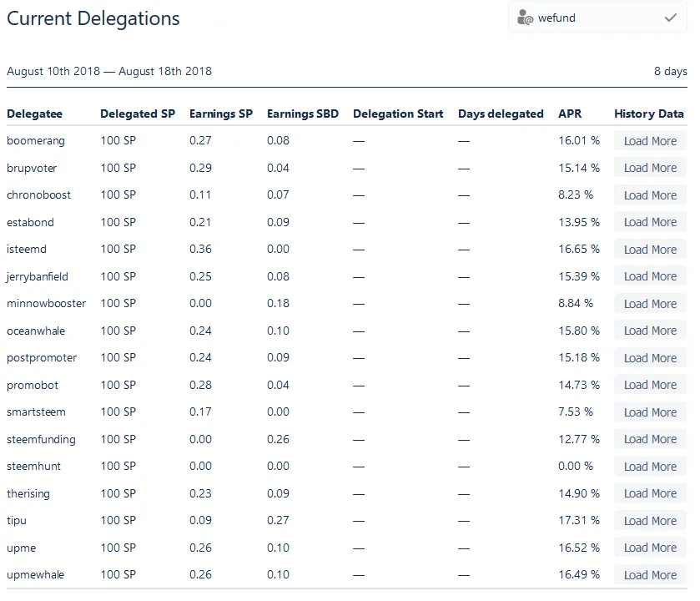Viewport: 700px width, 601px height.
Task: Click the 8 days duration label
Action: click(x=671, y=72)
